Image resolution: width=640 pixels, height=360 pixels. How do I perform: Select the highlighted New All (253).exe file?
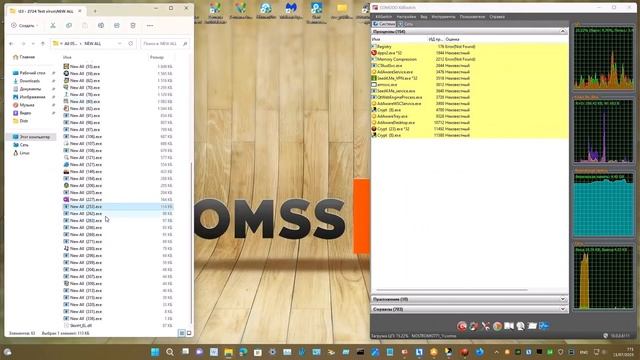(118, 207)
